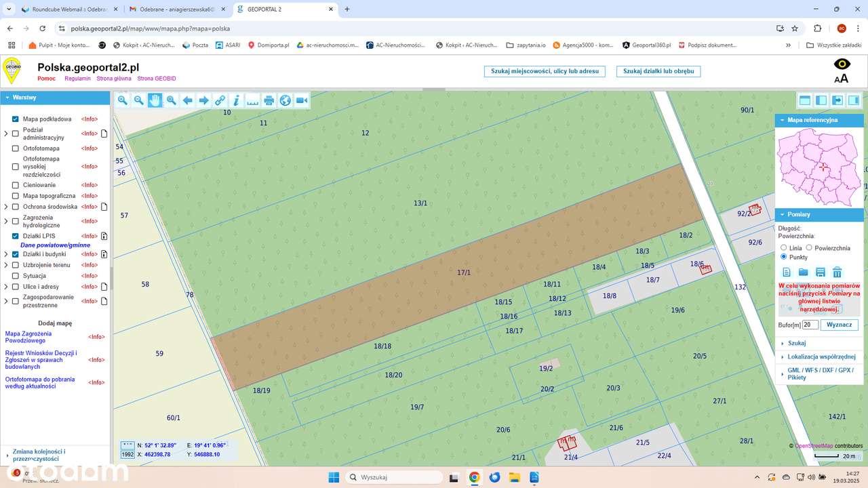The height and width of the screenshot is (488, 868).
Task: Open the globe tool in map toolbar
Action: point(285,100)
